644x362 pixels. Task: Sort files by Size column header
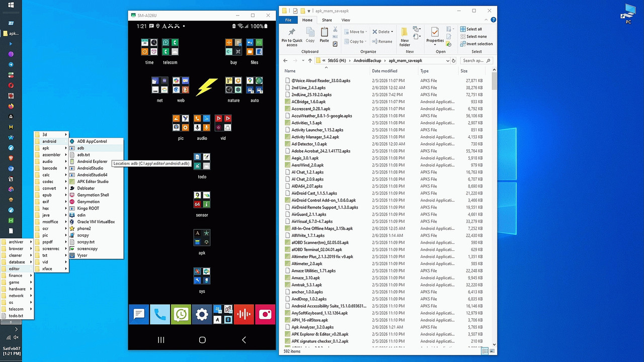coord(472,71)
